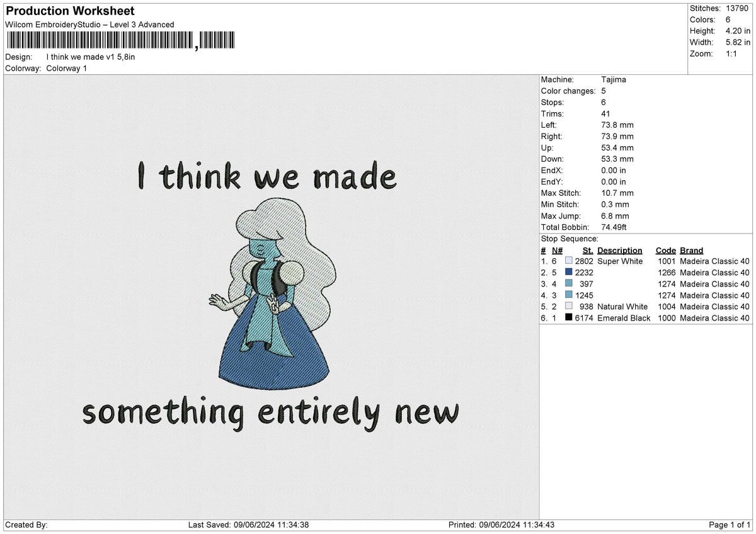This screenshot has height=534, width=756.
Task: Click the thread code 1004
Action: pos(667,306)
